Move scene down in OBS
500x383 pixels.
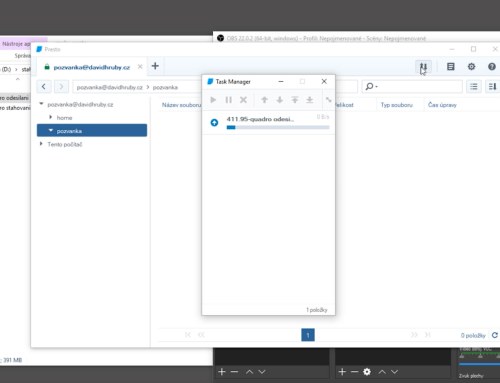coord(262,372)
